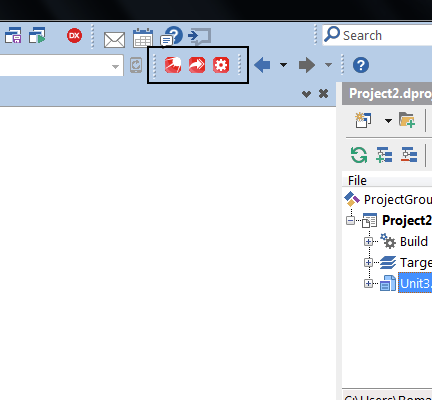Click the first red plugin icon
Screen dimensions: 432x400
[173, 65]
